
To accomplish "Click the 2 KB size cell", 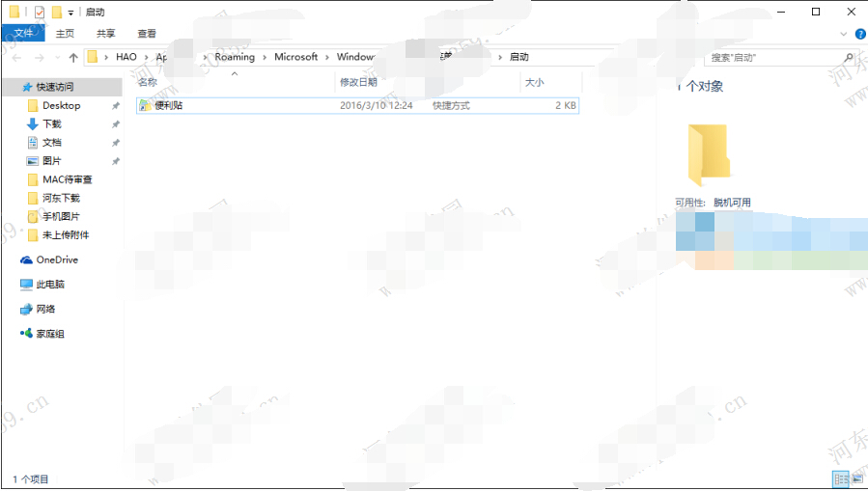I will [x=566, y=105].
